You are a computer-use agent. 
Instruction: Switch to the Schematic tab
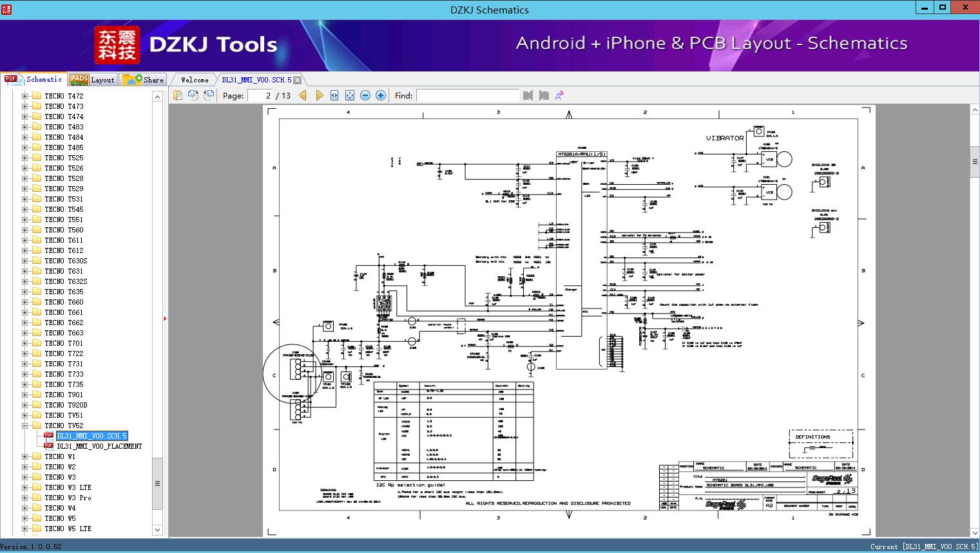coord(34,79)
